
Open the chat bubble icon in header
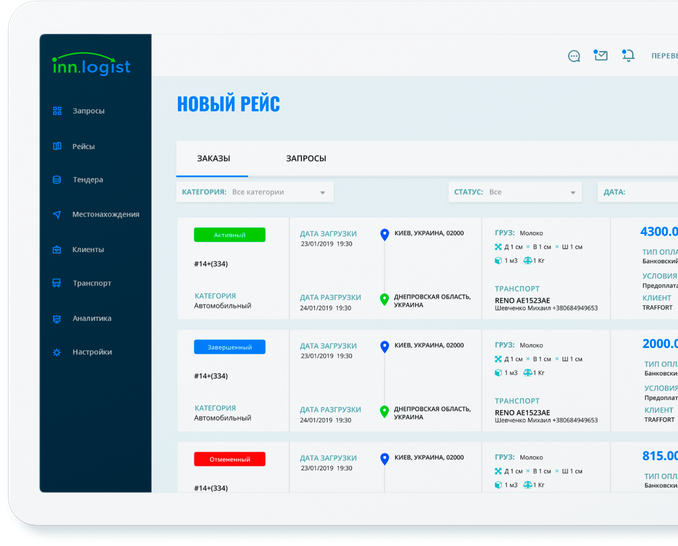click(x=574, y=56)
